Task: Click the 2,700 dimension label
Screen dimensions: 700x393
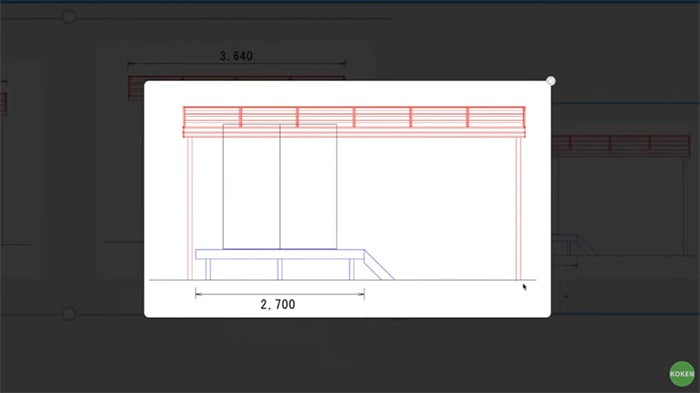Action: 278,305
